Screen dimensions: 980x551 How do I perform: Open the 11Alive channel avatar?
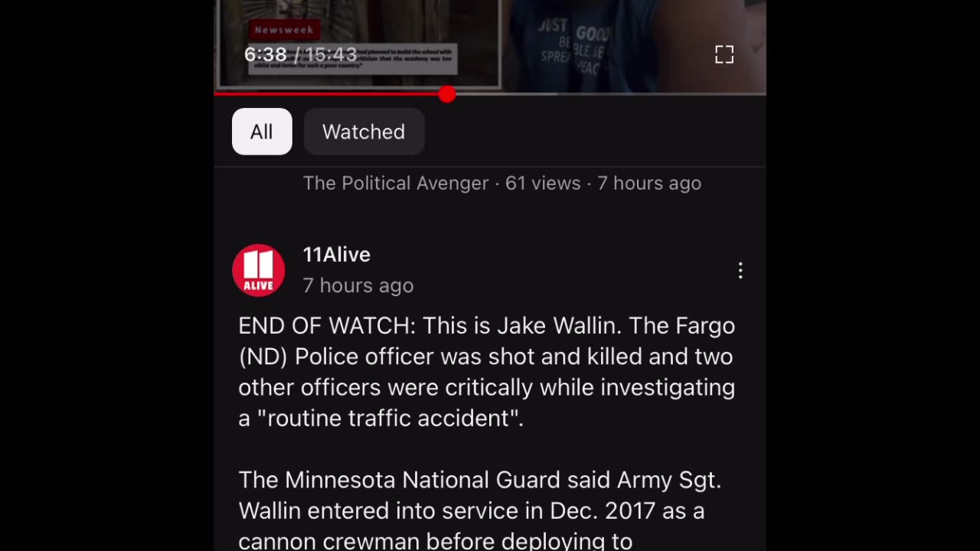click(x=259, y=270)
